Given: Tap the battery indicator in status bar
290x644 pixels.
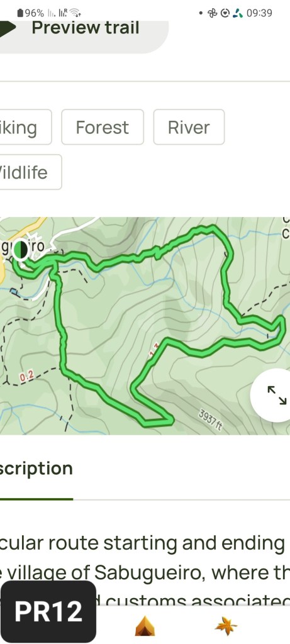Looking at the screenshot, I should point(30,13).
